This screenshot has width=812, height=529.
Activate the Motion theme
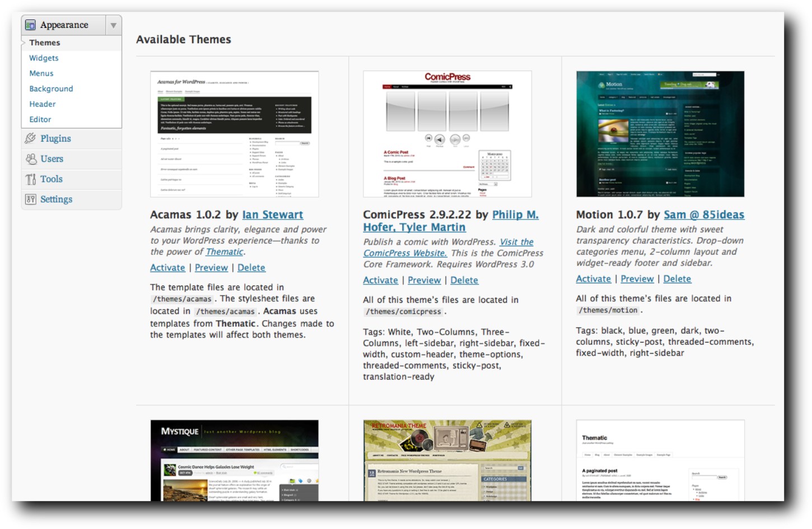click(593, 279)
